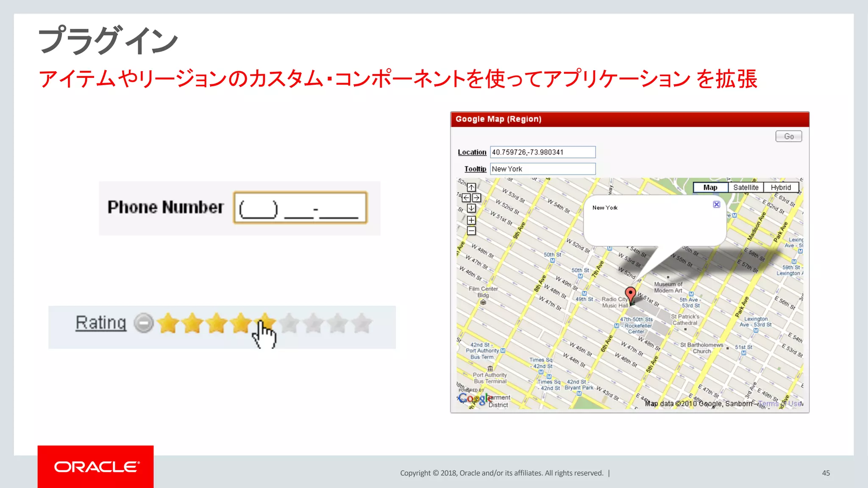Click the St Bartholomews Church label
The width and height of the screenshot is (868, 488).
(702, 348)
